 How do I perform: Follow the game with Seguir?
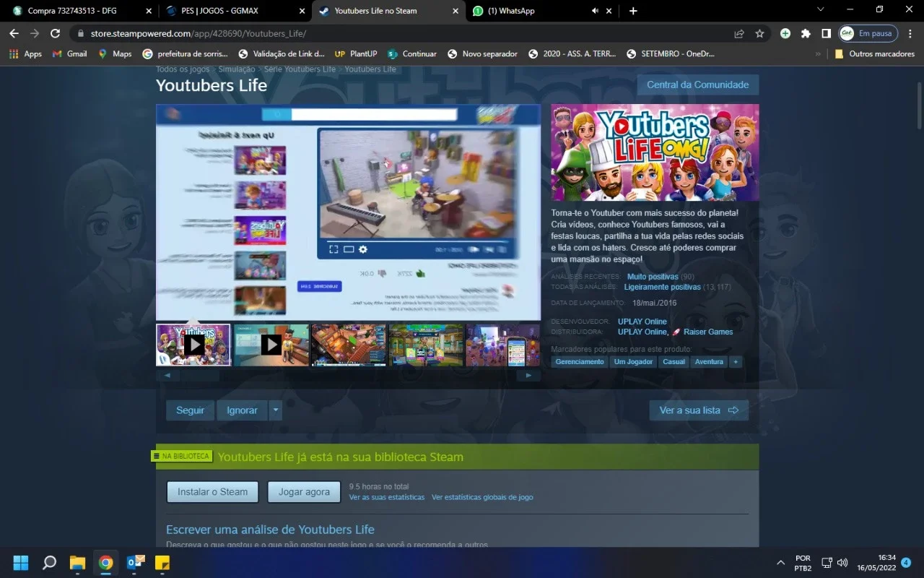point(191,410)
